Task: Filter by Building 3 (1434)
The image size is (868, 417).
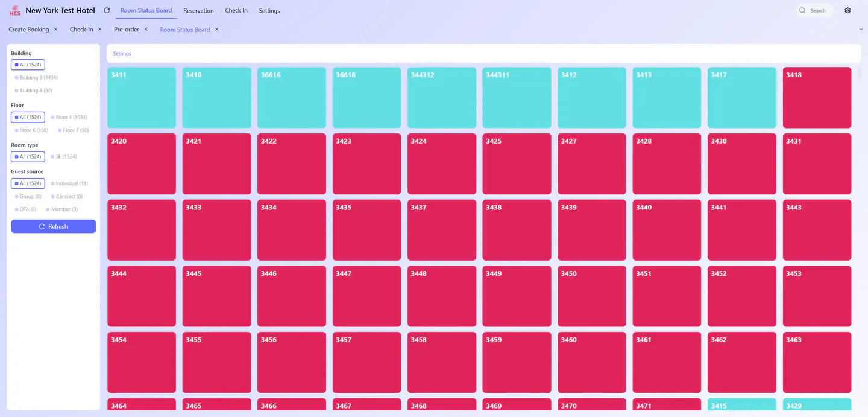Action: click(x=36, y=77)
